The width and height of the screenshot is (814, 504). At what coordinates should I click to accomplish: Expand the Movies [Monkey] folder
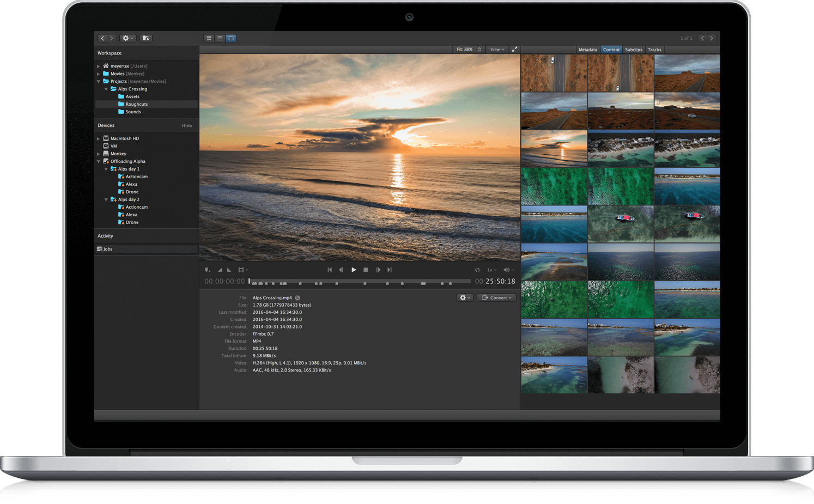99,74
